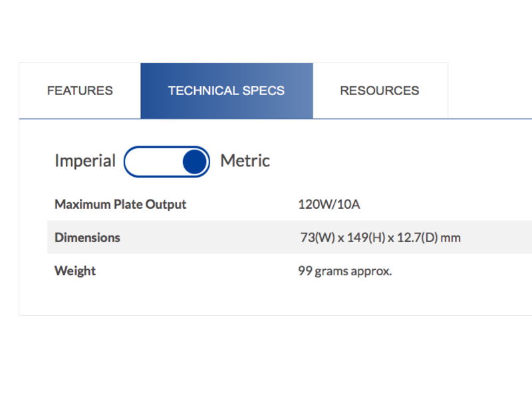The image size is (532, 399).
Task: Choose the Metric label
Action: click(245, 161)
